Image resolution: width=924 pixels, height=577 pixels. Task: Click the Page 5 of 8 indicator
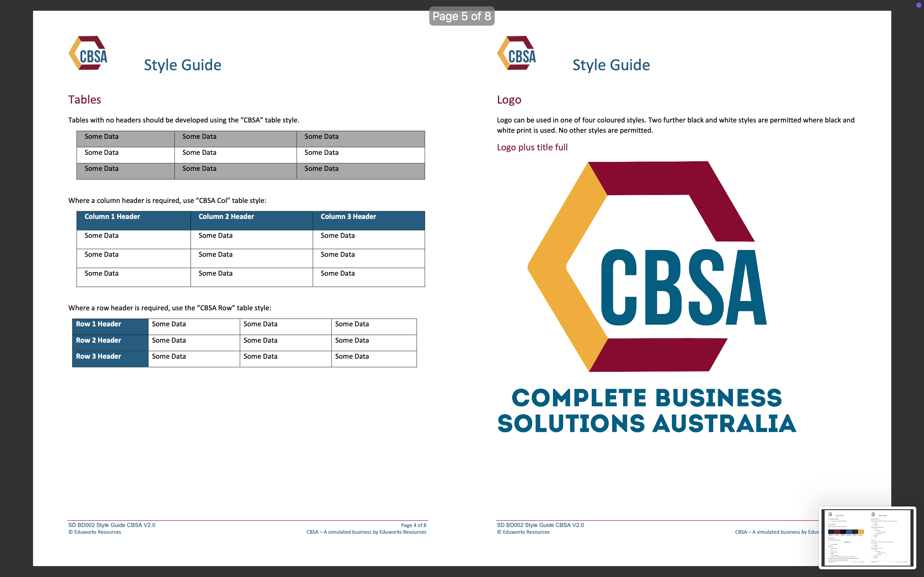(461, 16)
